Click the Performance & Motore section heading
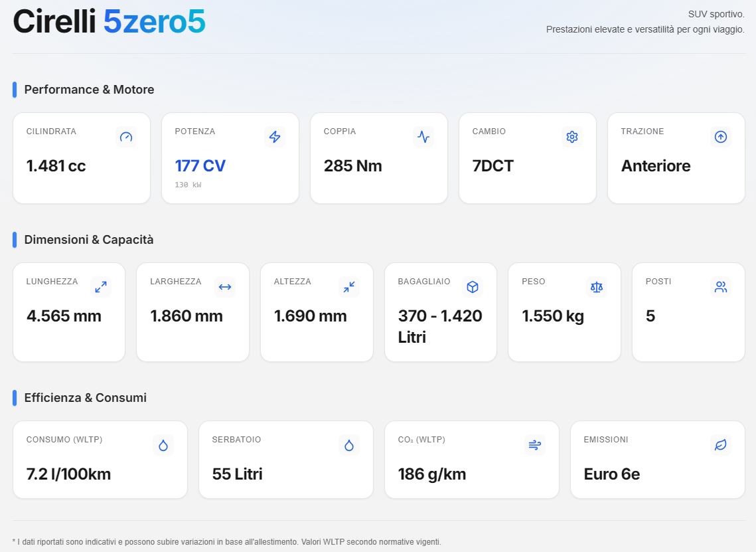756x552 pixels. coord(89,90)
